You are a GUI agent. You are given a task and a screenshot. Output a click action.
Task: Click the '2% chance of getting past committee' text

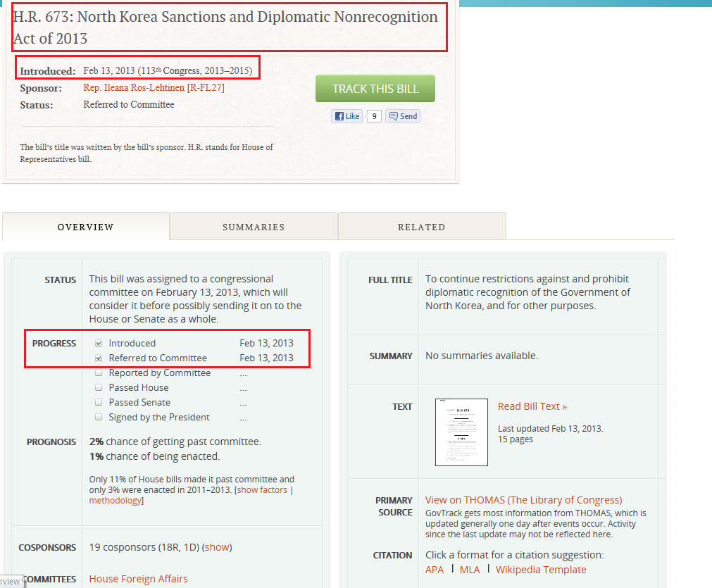[x=175, y=442]
